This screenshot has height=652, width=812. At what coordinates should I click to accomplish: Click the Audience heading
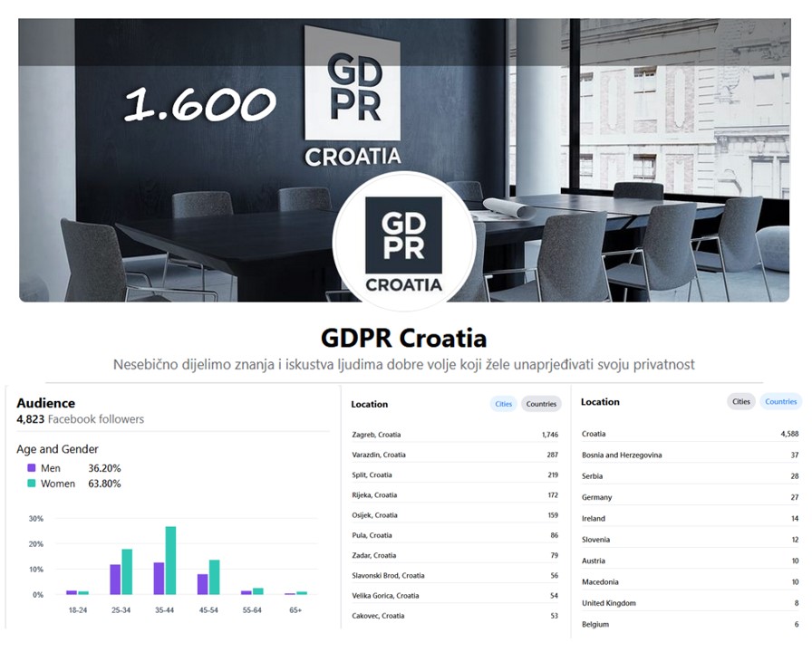pos(45,403)
